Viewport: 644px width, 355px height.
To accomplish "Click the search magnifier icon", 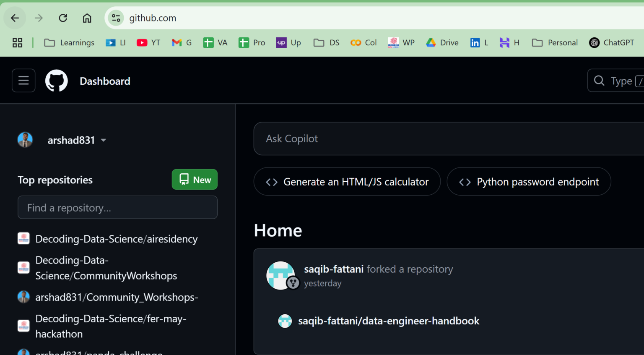I will (599, 81).
